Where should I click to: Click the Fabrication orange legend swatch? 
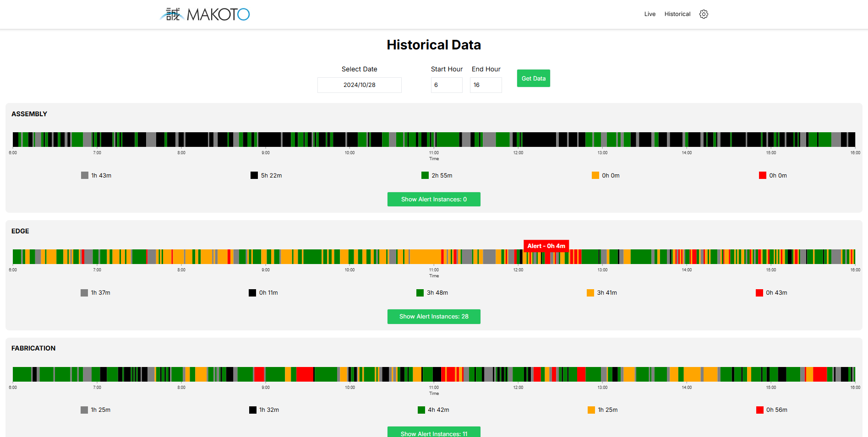(591, 410)
